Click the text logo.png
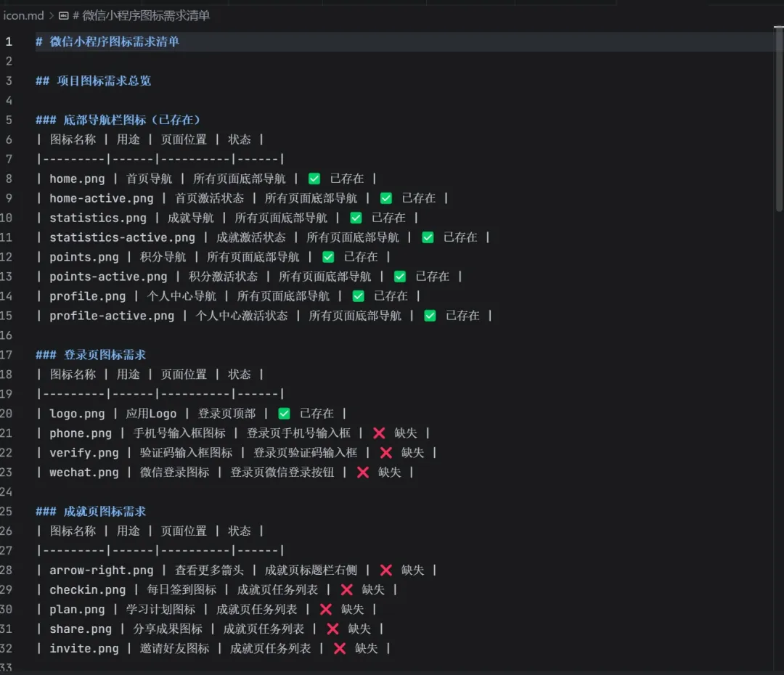 tap(77, 414)
